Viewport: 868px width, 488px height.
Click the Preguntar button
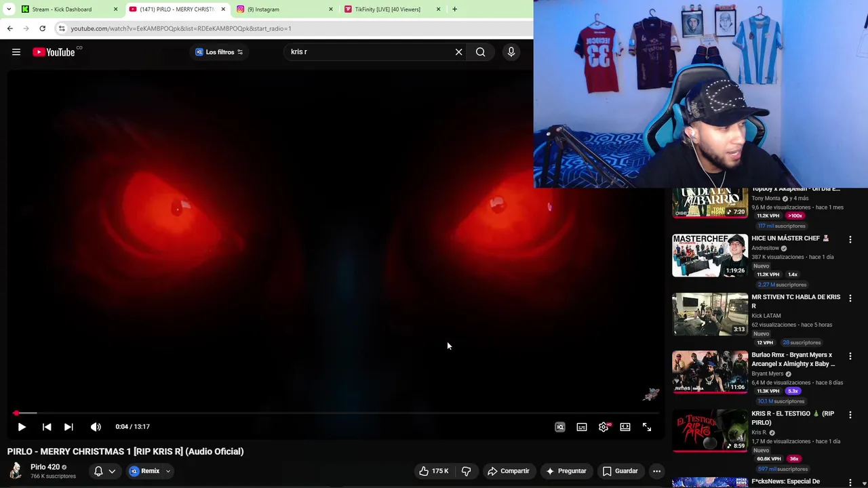tap(566, 471)
